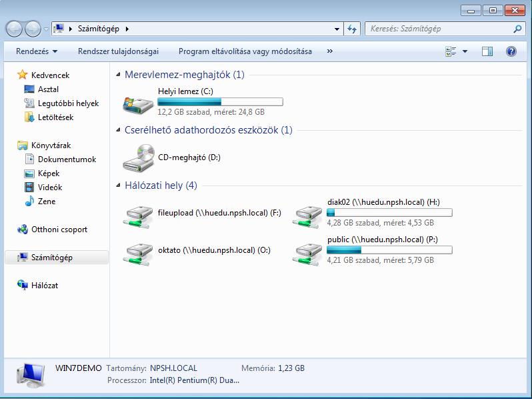The image size is (532, 399).
Task: Open Asztal in favorites
Action: 48,89
